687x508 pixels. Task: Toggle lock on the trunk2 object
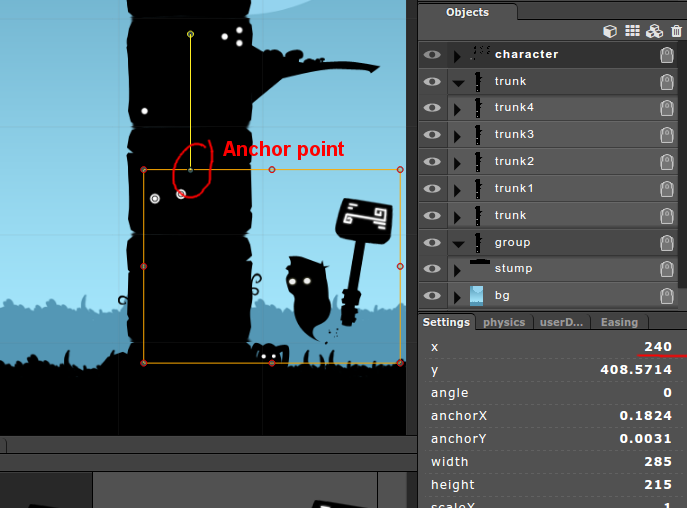[666, 162]
